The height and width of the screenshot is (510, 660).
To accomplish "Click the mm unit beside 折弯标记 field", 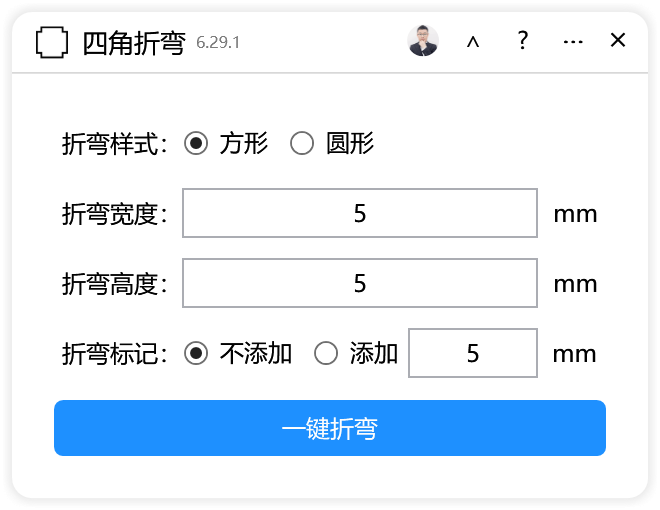I will pyautogui.click(x=575, y=354).
